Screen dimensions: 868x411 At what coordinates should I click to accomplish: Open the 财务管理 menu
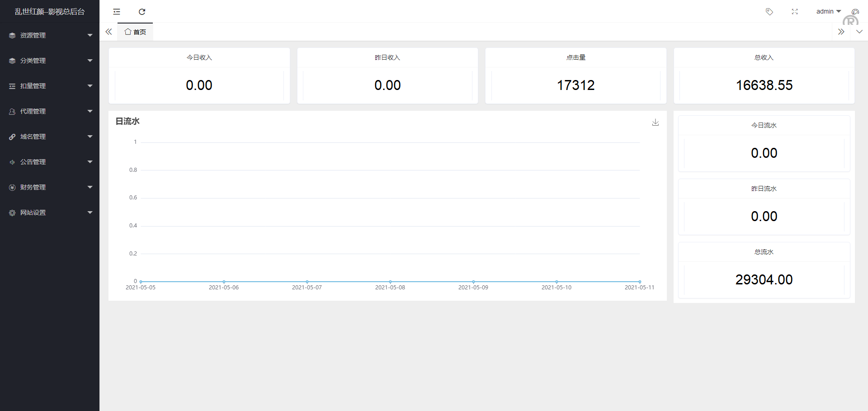50,187
